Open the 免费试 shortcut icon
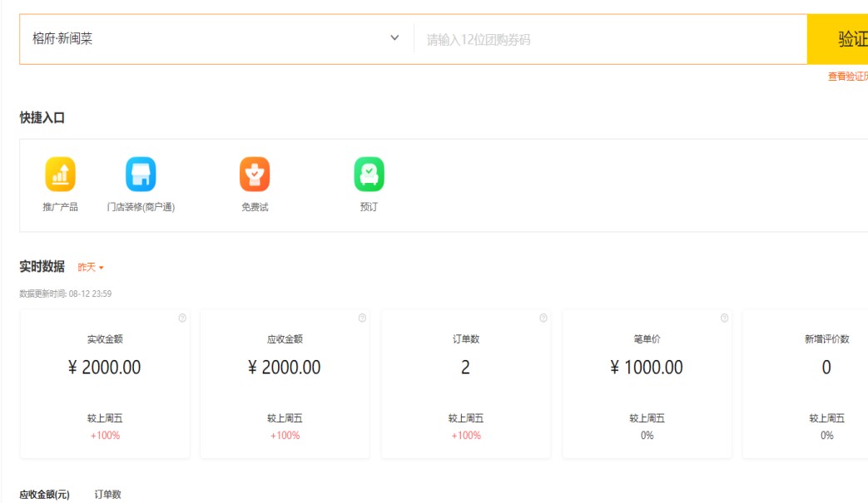 click(255, 175)
